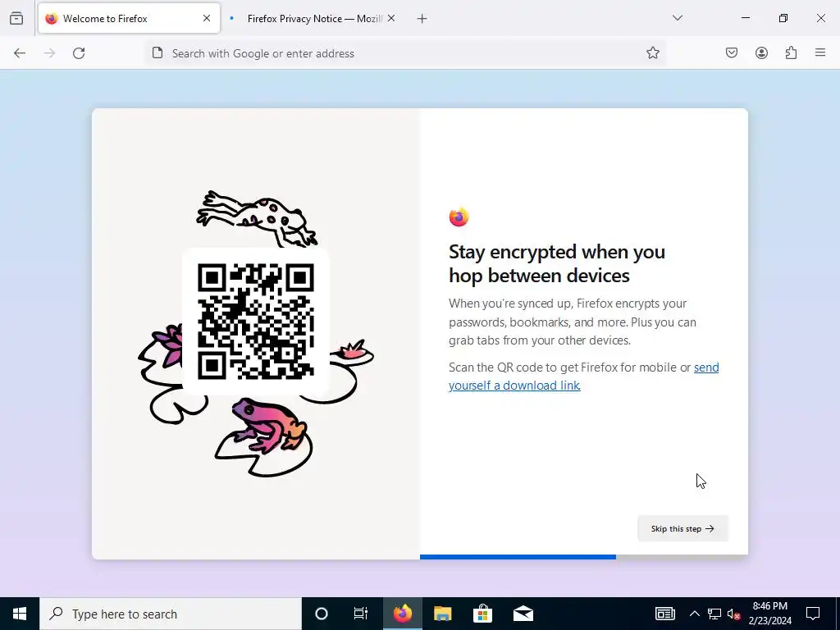Open the News and interests taskbar icon
840x630 pixels.
pos(664,614)
